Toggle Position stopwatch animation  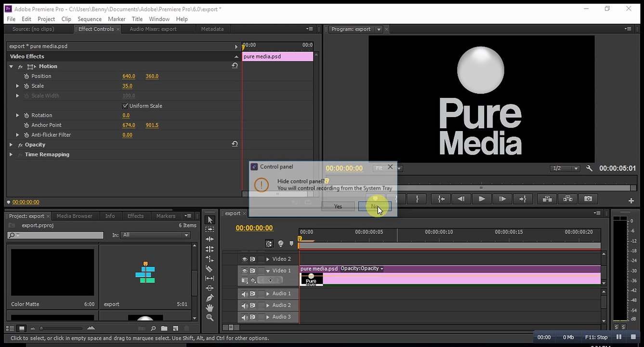pos(26,76)
